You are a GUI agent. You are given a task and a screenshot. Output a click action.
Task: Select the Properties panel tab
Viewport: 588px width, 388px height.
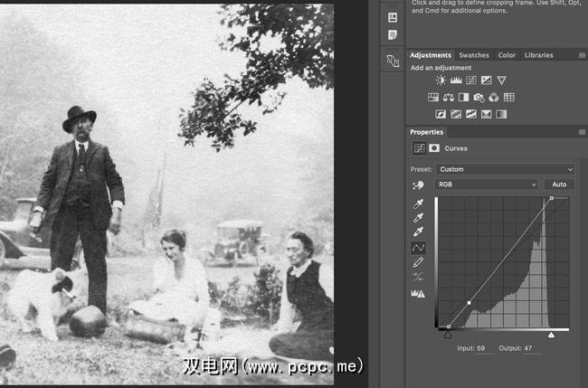click(x=426, y=132)
